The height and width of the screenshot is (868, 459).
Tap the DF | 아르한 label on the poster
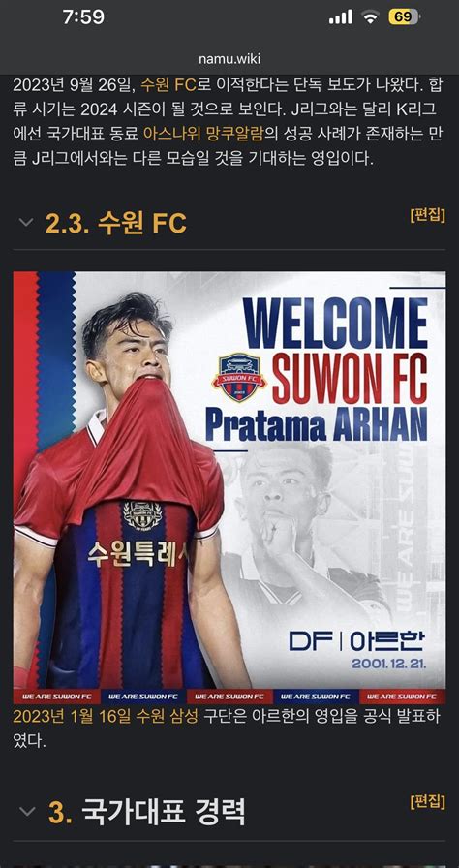click(356, 640)
